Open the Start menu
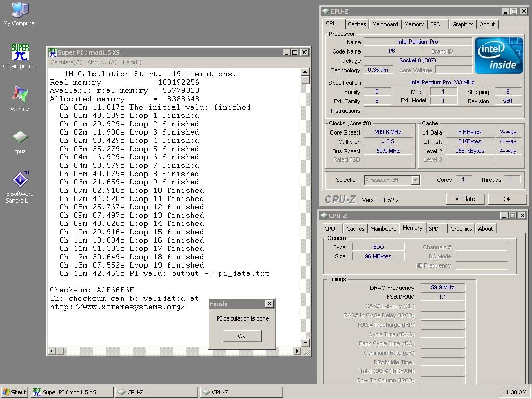 [x=14, y=392]
